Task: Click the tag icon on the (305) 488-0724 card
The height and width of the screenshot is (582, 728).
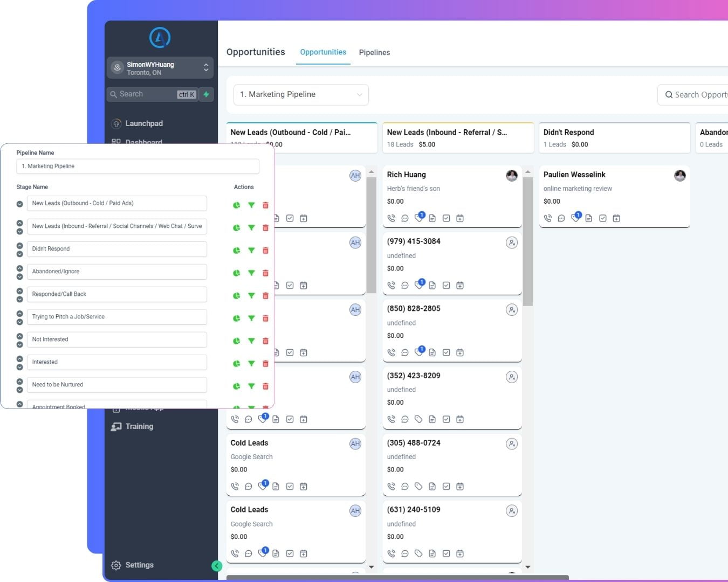Action: [x=418, y=487]
